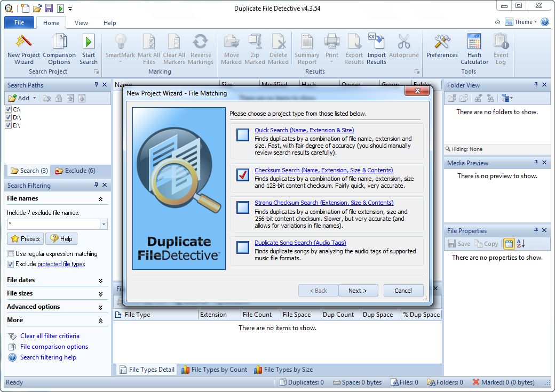Open the quick access toolbar customize arrow

(x=70, y=9)
